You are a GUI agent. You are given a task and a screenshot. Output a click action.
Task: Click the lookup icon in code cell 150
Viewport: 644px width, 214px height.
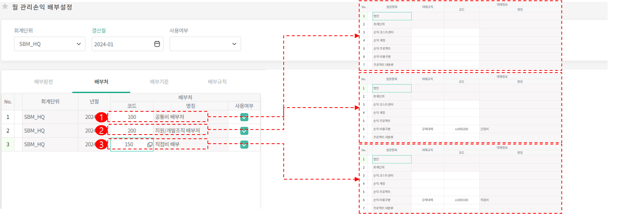[150, 145]
